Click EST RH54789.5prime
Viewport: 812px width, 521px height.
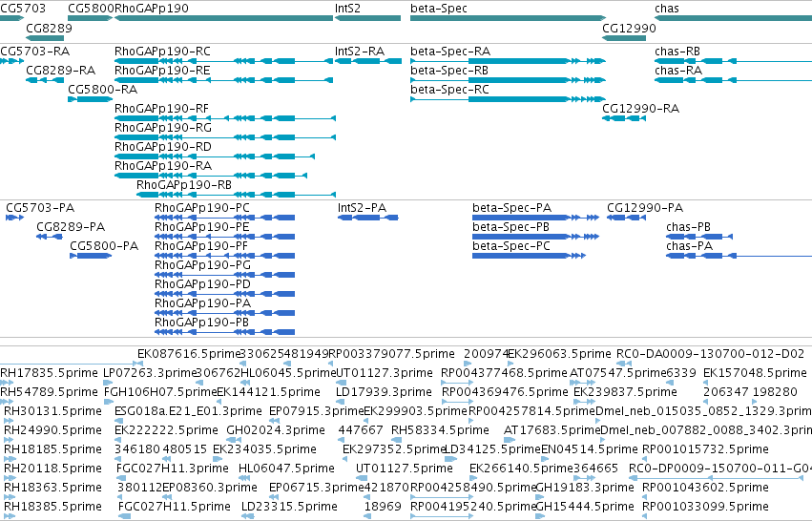pos(49,392)
